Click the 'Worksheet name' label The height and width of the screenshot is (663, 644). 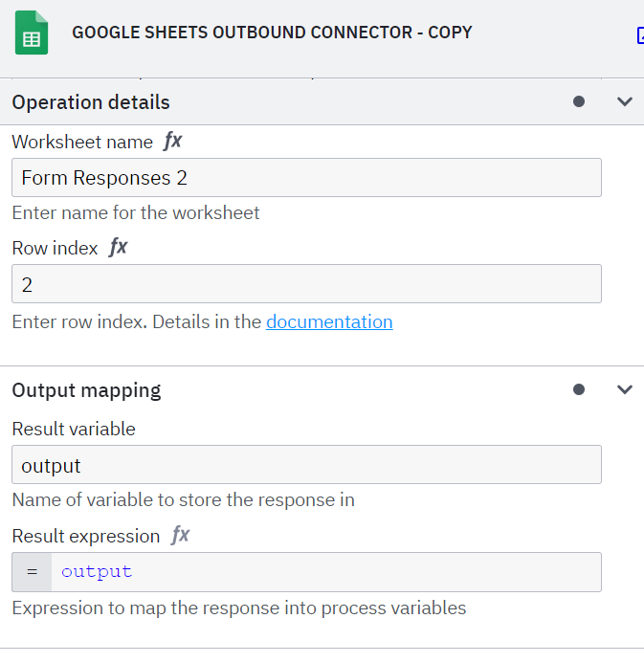(x=82, y=142)
